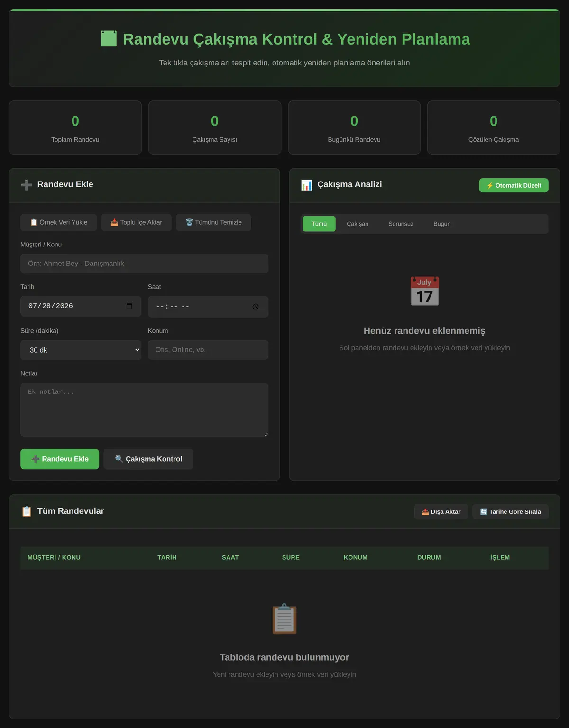569x728 pixels.
Task: Load sample data with Örnek Veri Yükle
Action: pos(58,222)
